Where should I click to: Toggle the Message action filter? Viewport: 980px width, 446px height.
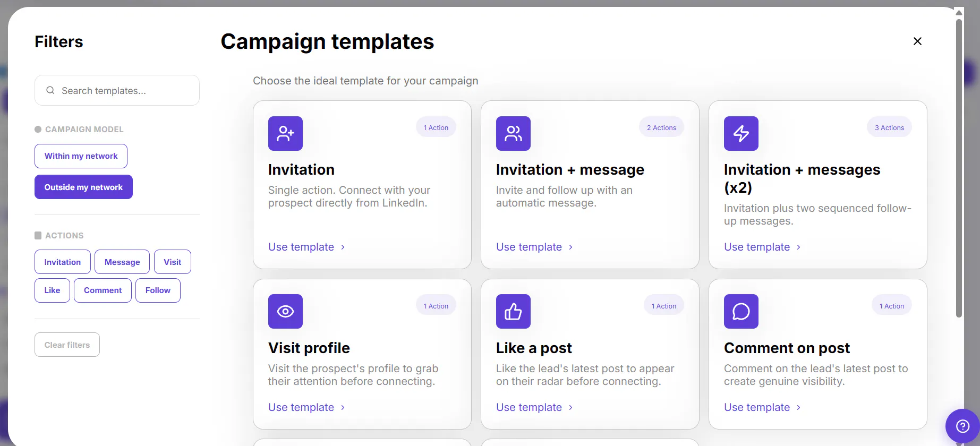tap(122, 262)
